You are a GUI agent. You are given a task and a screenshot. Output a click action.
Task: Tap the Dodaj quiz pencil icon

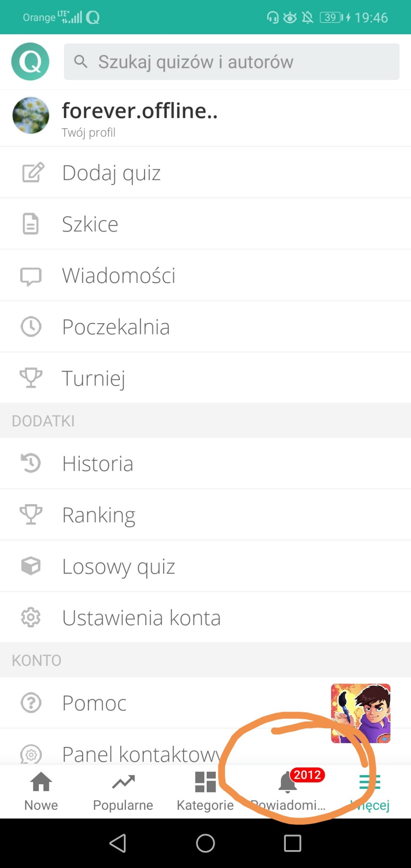pyautogui.click(x=32, y=172)
